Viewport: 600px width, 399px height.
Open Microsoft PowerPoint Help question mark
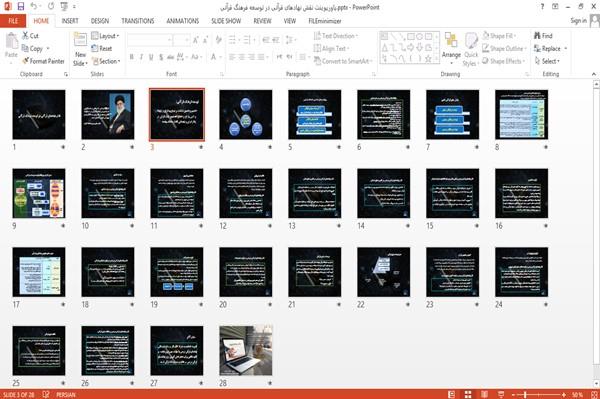coord(542,7)
